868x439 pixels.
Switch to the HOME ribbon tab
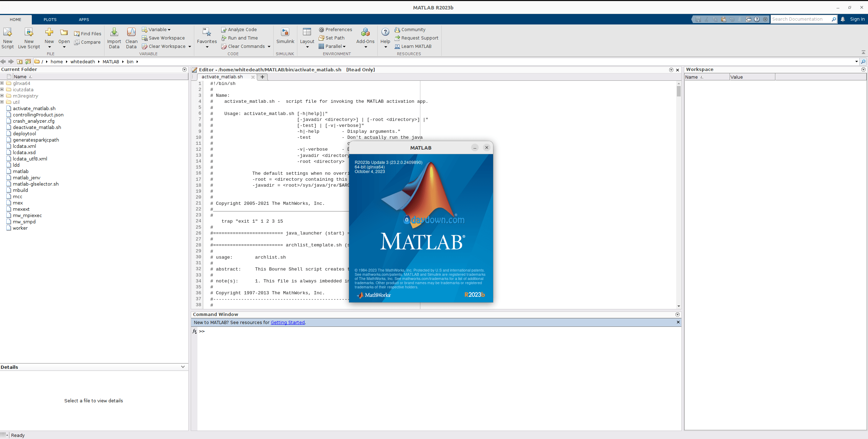[x=15, y=20]
